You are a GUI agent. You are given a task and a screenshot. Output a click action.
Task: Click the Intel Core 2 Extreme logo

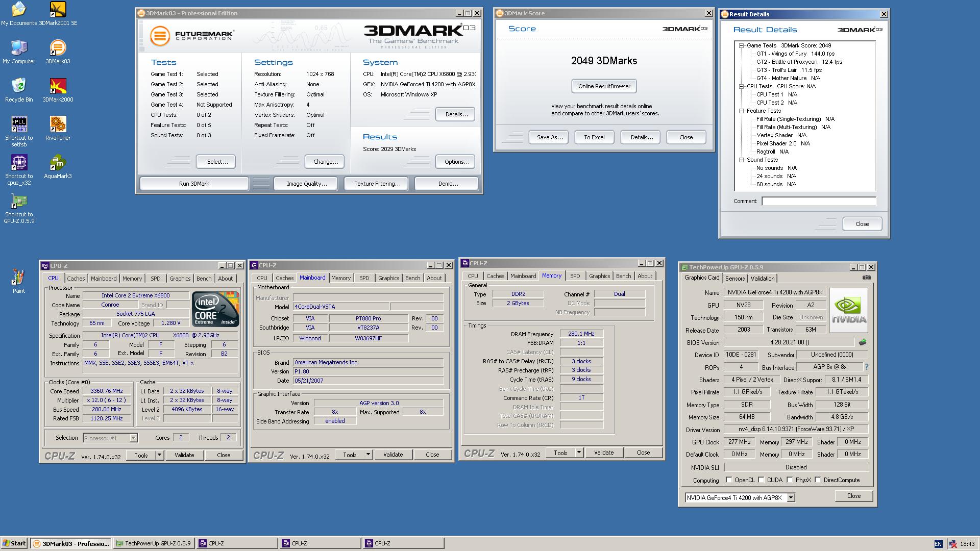(215, 309)
